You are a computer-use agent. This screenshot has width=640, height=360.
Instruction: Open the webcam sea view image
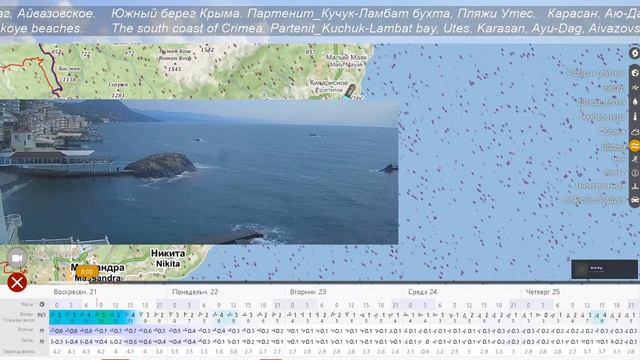[x=199, y=172]
